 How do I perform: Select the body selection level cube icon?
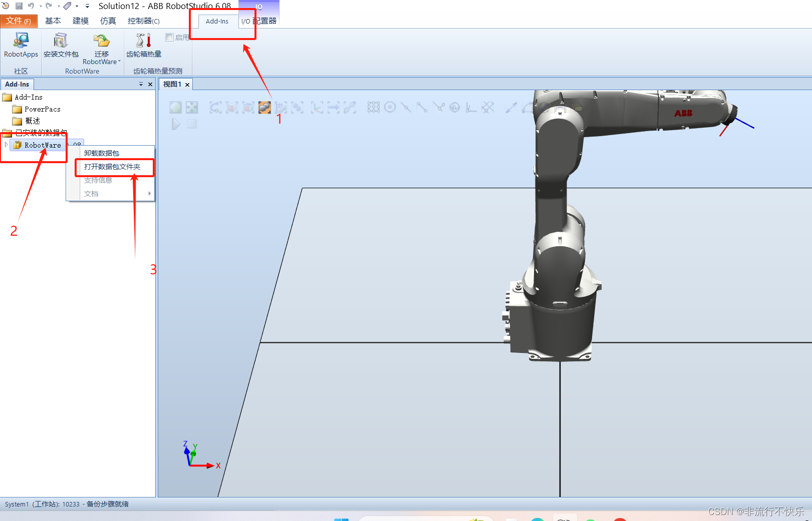click(248, 107)
